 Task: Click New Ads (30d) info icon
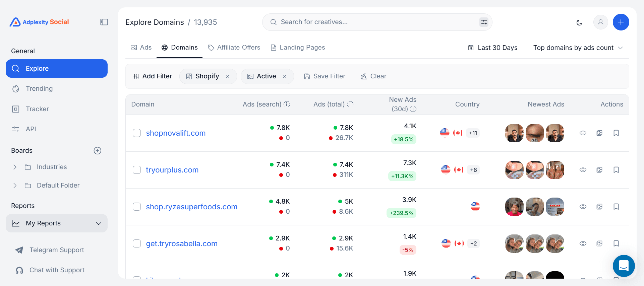pyautogui.click(x=413, y=109)
